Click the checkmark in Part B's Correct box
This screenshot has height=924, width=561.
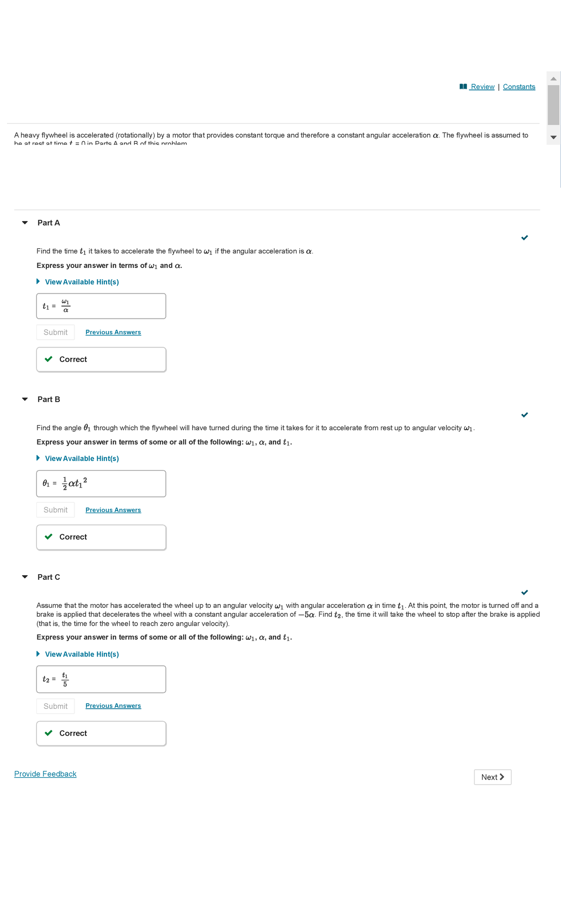click(x=49, y=537)
